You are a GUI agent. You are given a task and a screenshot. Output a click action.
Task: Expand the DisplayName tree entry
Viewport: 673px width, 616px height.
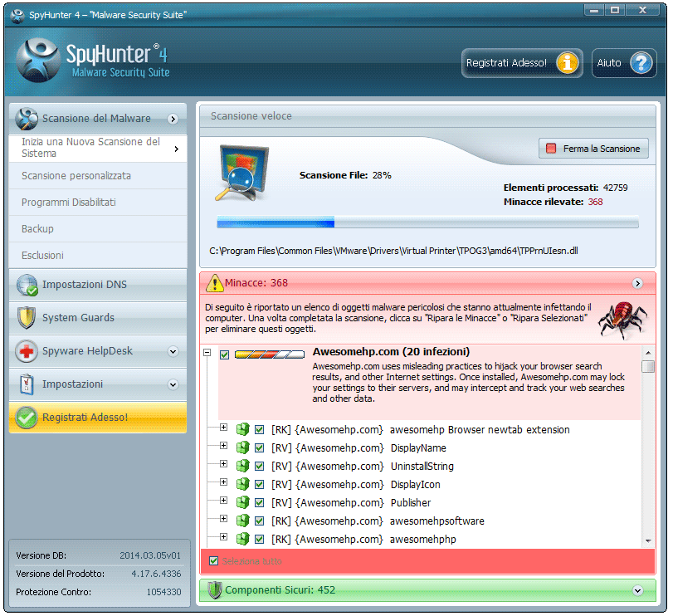pyautogui.click(x=223, y=447)
